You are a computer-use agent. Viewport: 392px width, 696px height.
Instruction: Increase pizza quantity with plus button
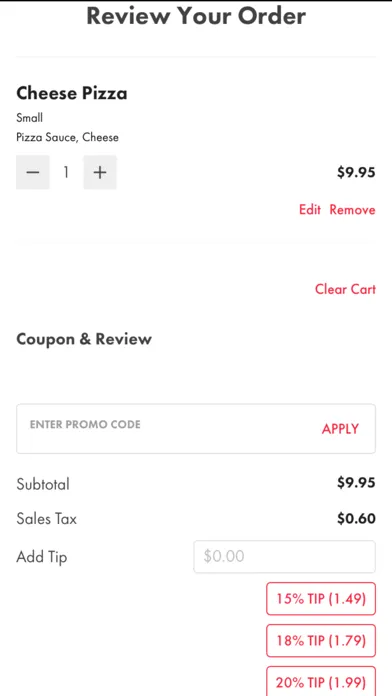click(100, 172)
